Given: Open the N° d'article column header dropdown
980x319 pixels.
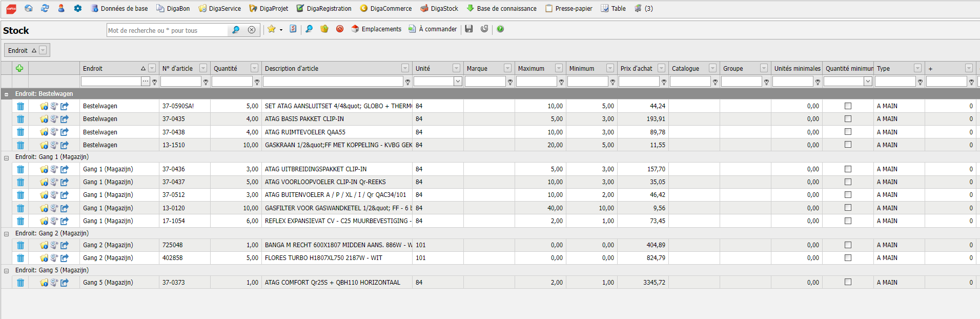Looking at the screenshot, I should click(203, 68).
